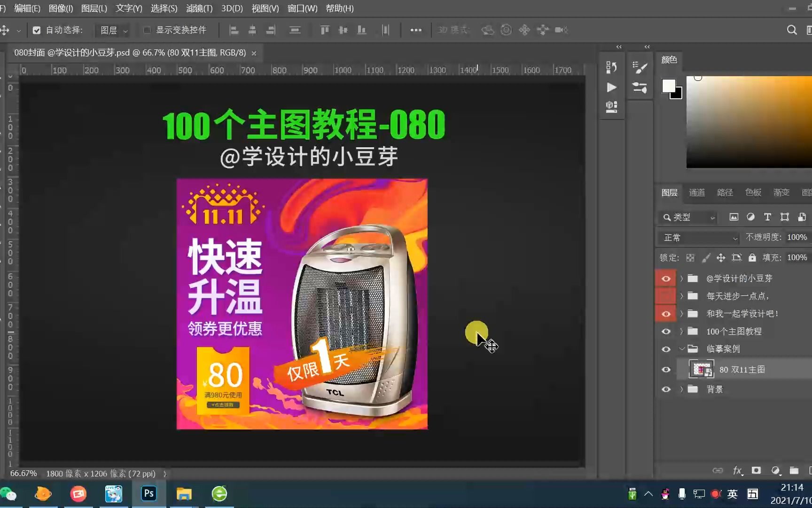Open more align options (three dots)
The height and width of the screenshot is (508, 812).
(x=416, y=30)
